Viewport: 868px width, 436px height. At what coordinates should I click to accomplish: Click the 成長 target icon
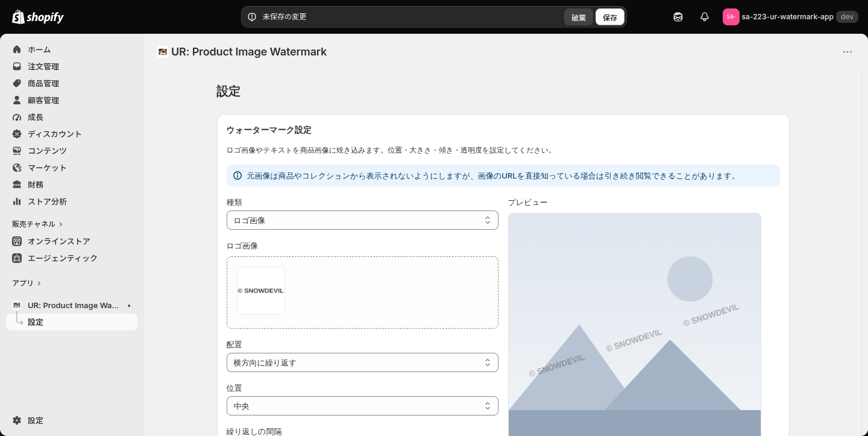click(x=17, y=117)
